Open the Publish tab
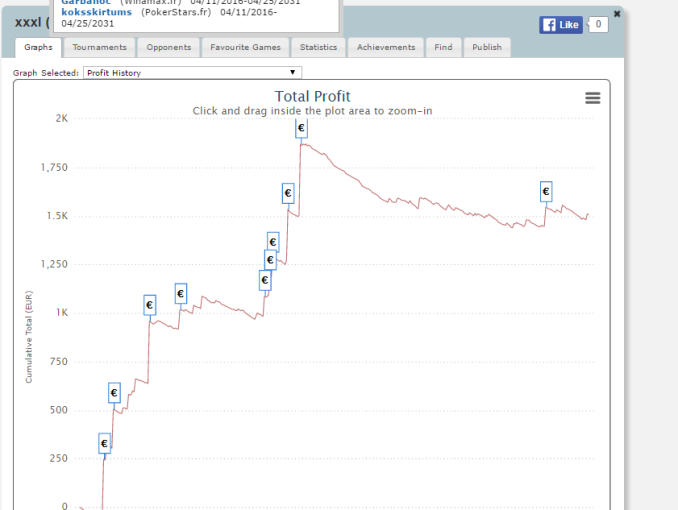678x510 pixels. point(487,47)
